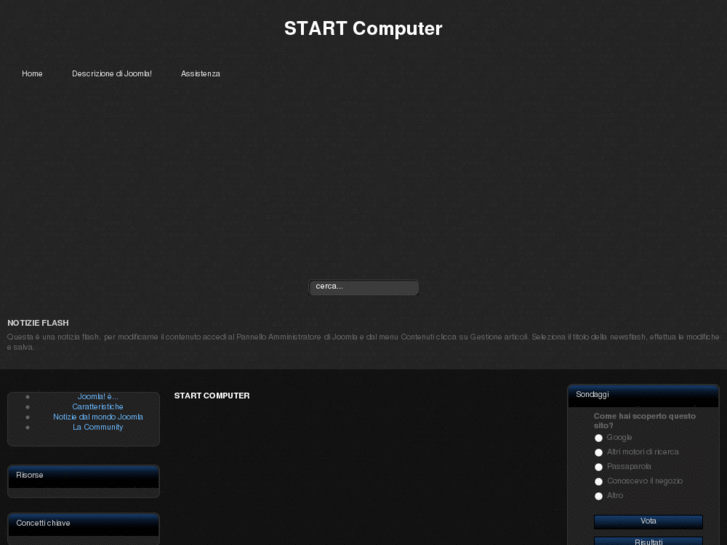Click the NOTIZIE FLASH heading
This screenshot has height=545, width=727.
[x=38, y=323]
